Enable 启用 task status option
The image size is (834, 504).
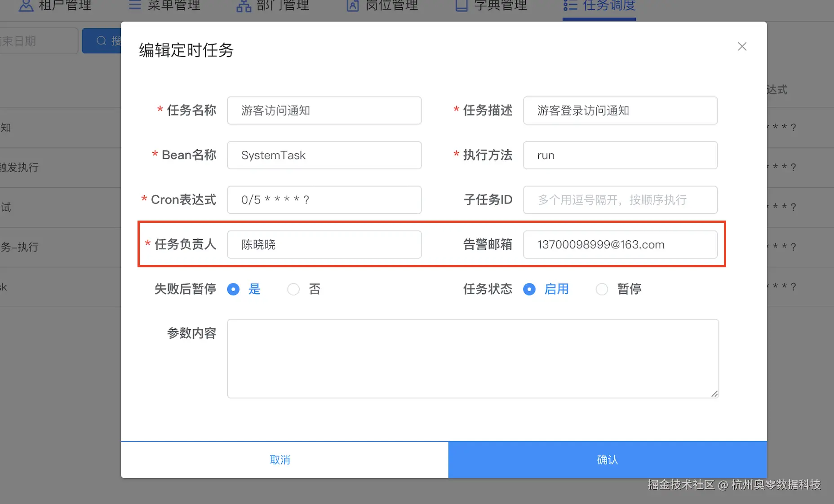tap(529, 289)
